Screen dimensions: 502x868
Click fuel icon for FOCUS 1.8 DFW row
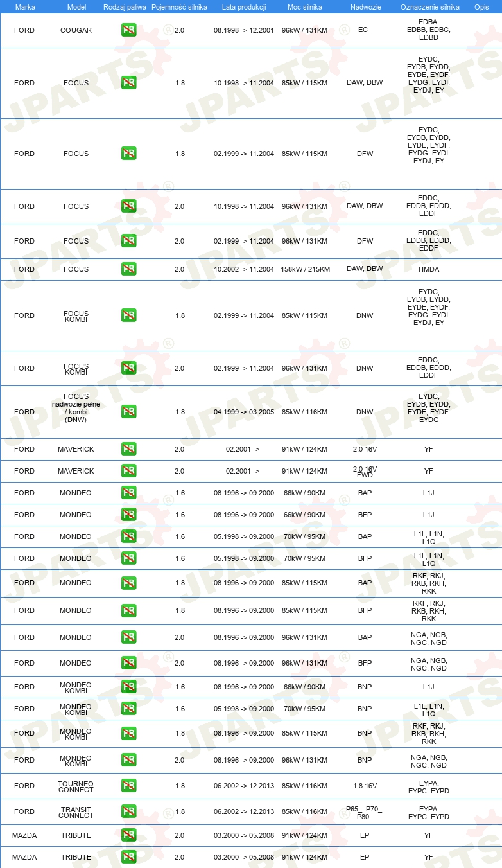pyautogui.click(x=129, y=154)
